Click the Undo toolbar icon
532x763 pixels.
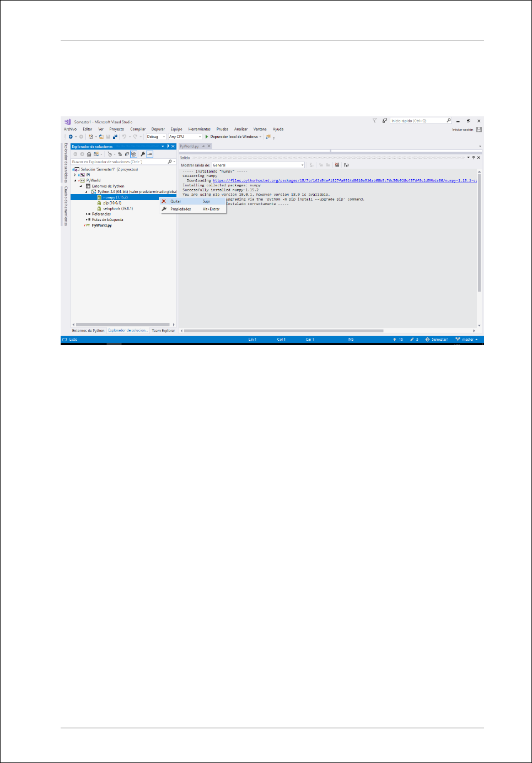(124, 137)
